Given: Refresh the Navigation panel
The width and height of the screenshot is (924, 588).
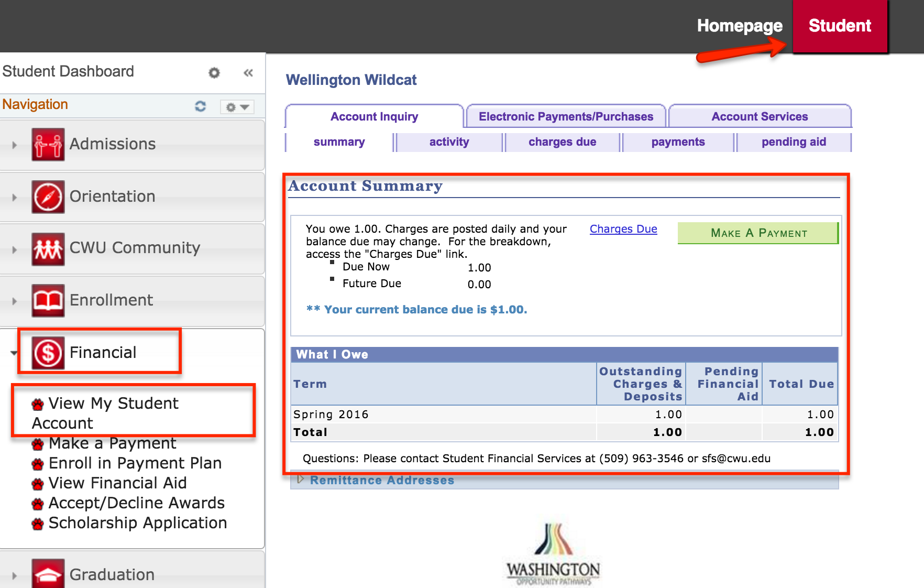Looking at the screenshot, I should click(x=200, y=106).
